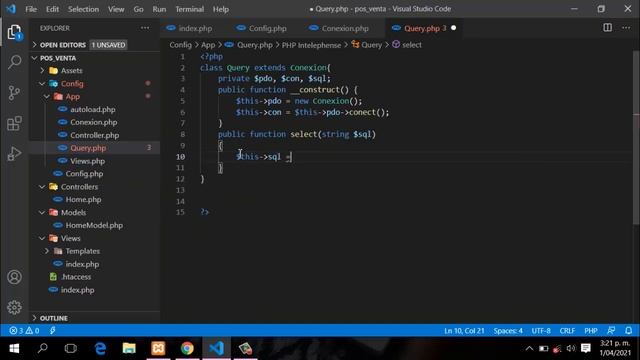The image size is (640, 360).
Task: Open autoload.php in explorer
Action: point(93,109)
